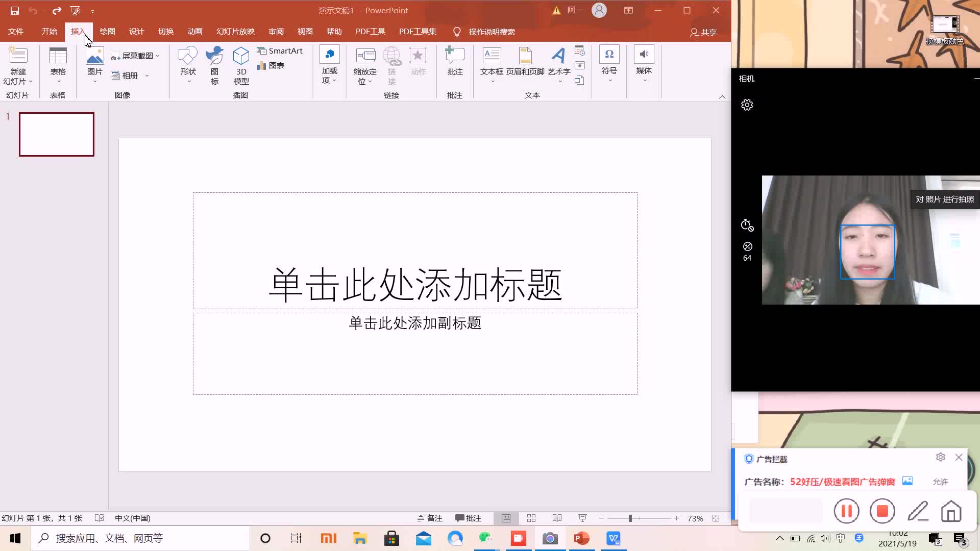Image resolution: width=980 pixels, height=551 pixels.
Task: Pause the screen recording
Action: coord(846,511)
